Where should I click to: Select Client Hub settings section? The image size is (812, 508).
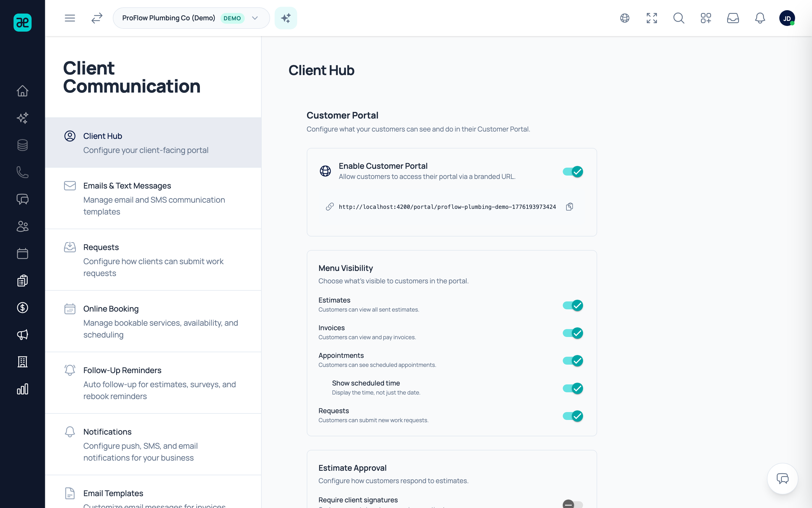[x=153, y=143]
